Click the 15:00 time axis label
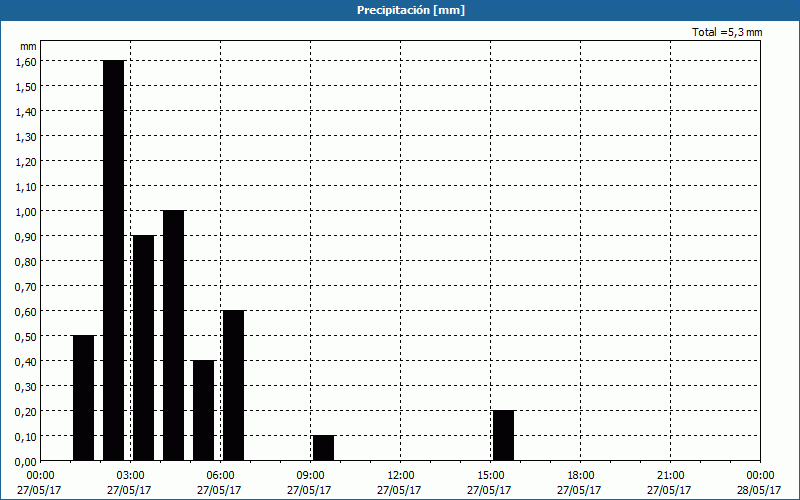Viewport: 800px width, 500px height. tap(490, 476)
